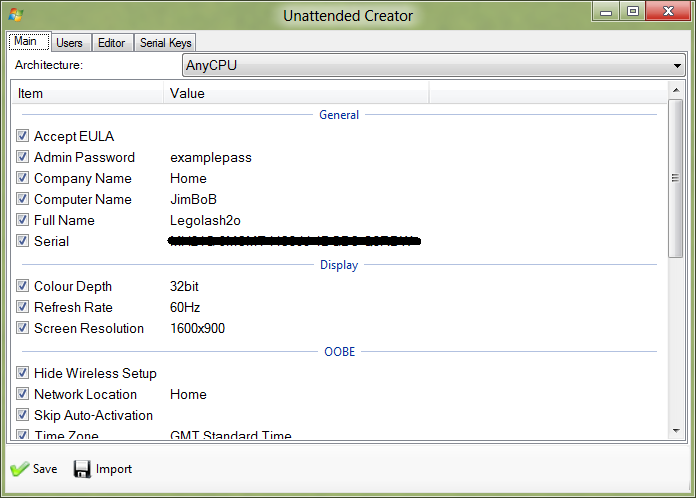The width and height of the screenshot is (696, 498).
Task: Open the Architecture dropdown
Action: [676, 66]
